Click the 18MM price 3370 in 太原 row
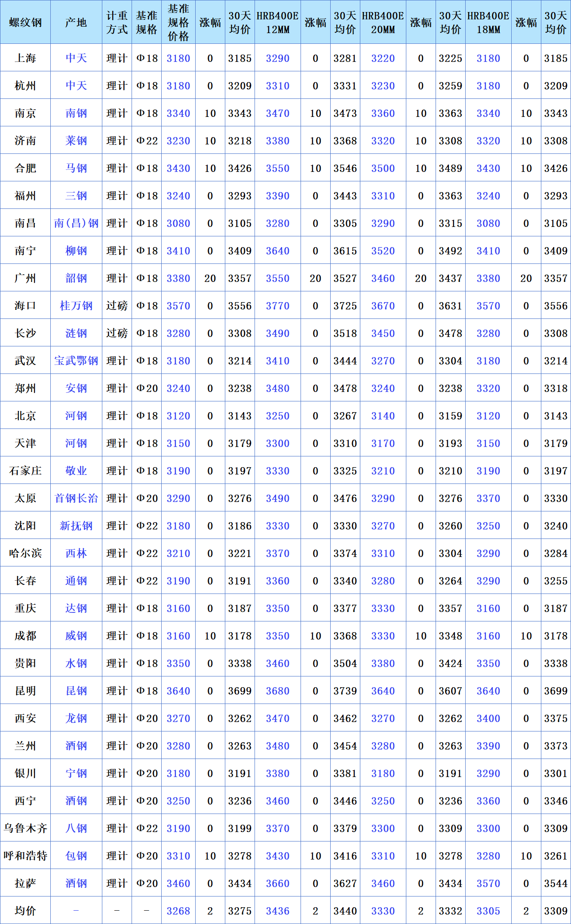The width and height of the screenshot is (571, 924). point(488,498)
